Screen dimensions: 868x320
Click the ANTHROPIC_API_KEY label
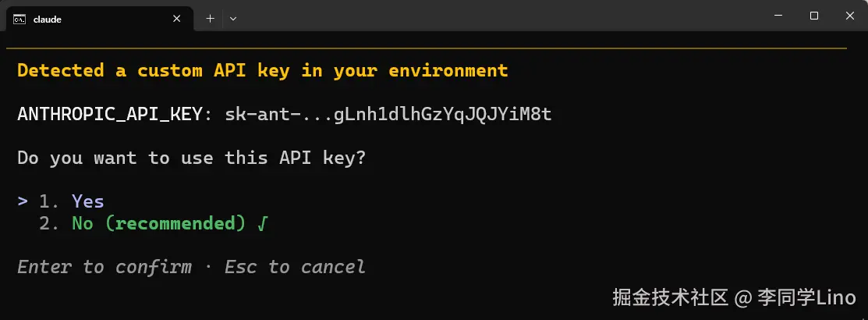[109, 114]
